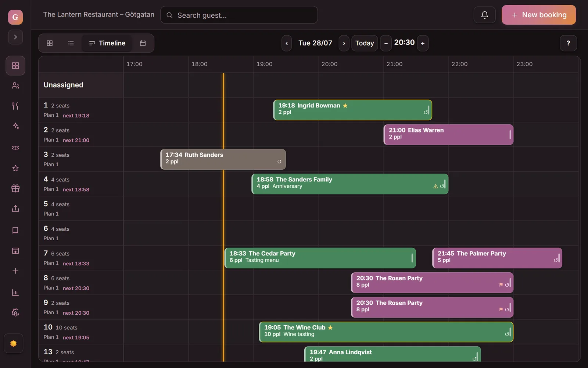Increase time with plus next to 20:30
Image resolution: width=588 pixels, height=368 pixels.
click(423, 43)
